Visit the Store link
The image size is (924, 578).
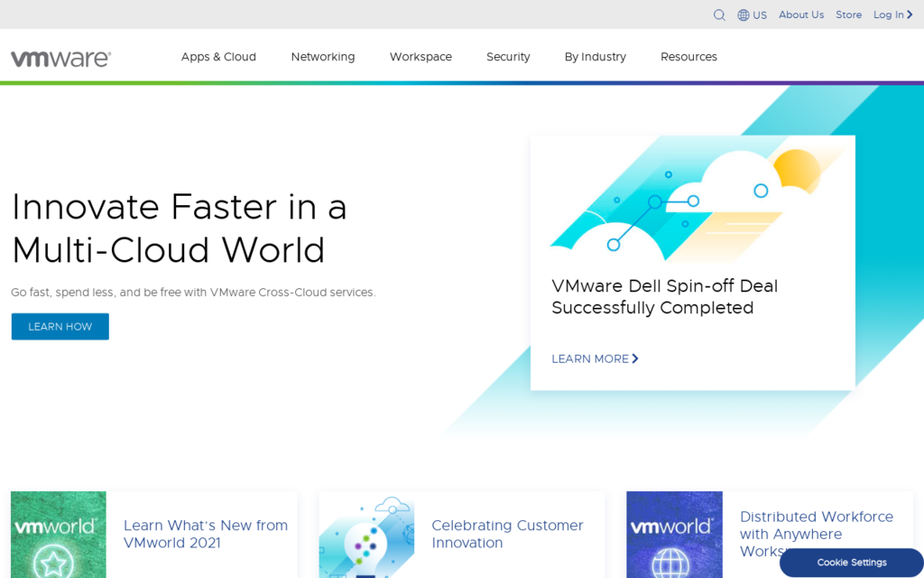[x=848, y=15]
